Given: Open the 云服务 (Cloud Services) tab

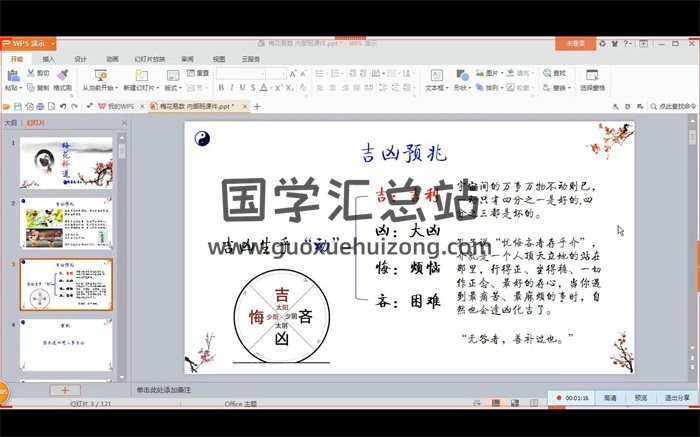Looking at the screenshot, I should coord(251,59).
